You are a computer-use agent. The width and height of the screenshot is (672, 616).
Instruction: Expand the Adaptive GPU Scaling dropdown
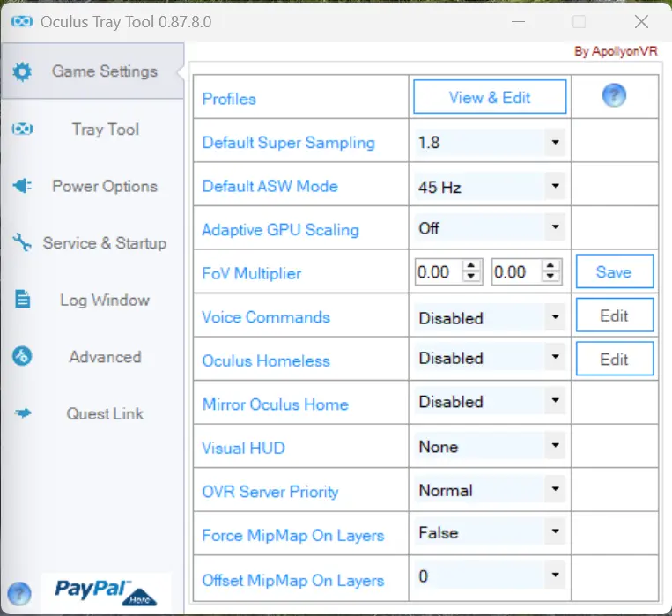tap(555, 226)
